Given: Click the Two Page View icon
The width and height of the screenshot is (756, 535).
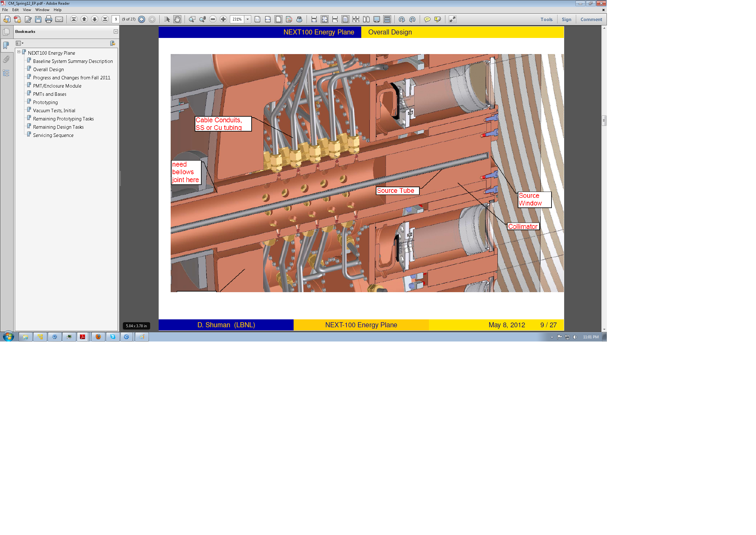Looking at the screenshot, I should (367, 19).
